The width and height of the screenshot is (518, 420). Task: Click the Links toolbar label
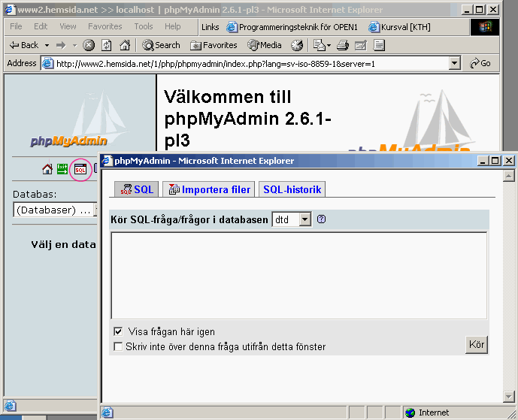click(x=210, y=27)
